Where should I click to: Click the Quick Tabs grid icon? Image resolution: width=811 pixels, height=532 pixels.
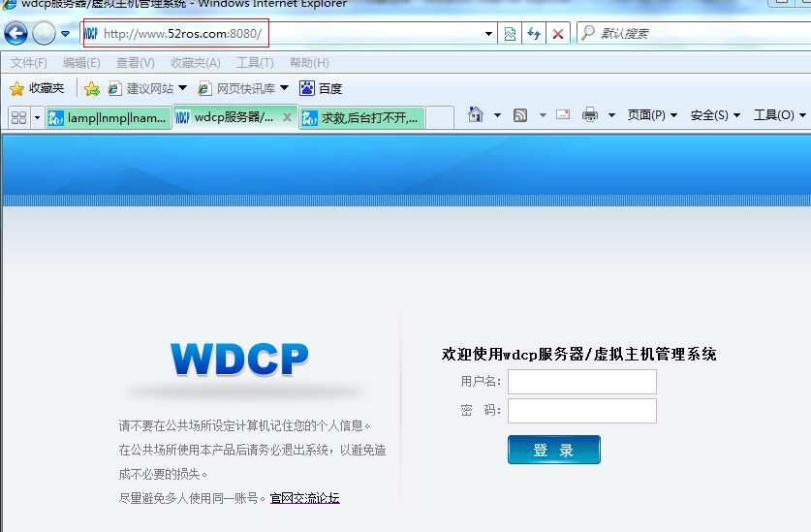click(18, 117)
